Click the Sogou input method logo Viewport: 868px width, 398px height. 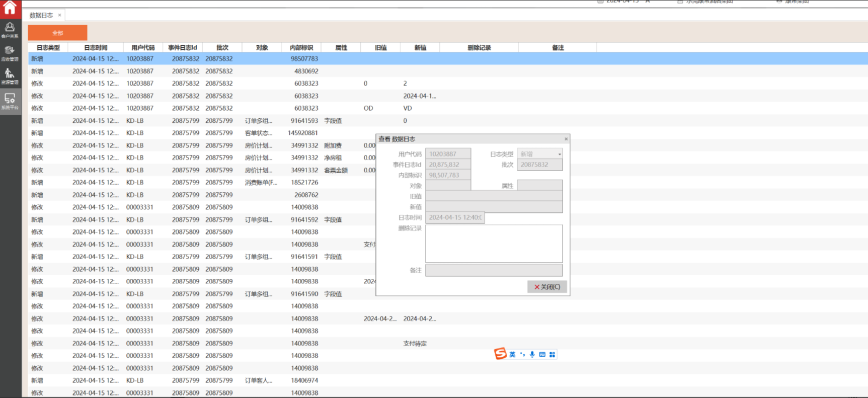(x=500, y=354)
